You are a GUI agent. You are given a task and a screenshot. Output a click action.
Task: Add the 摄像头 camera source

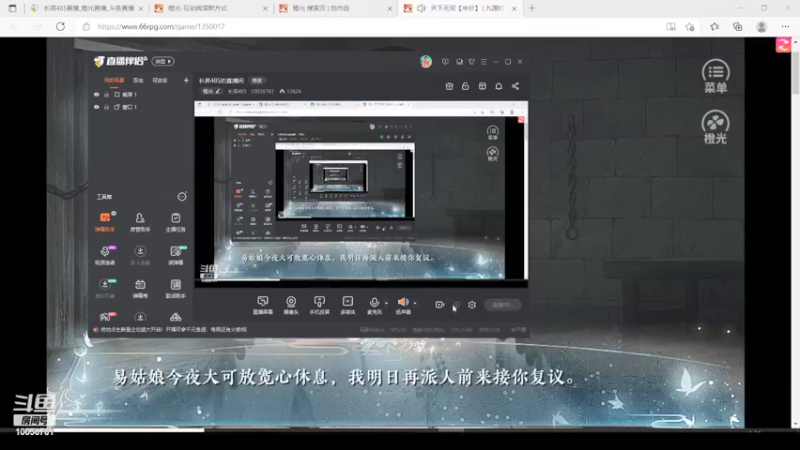(291, 305)
